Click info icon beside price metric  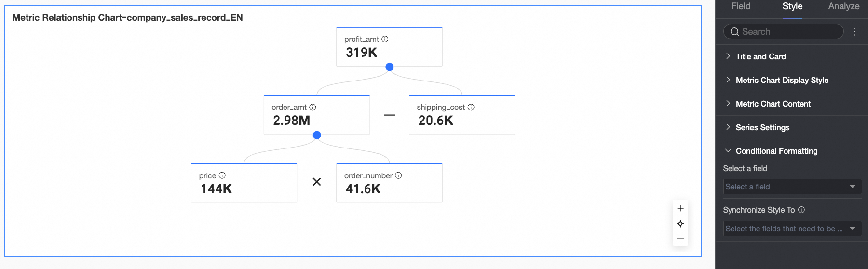coord(222,175)
